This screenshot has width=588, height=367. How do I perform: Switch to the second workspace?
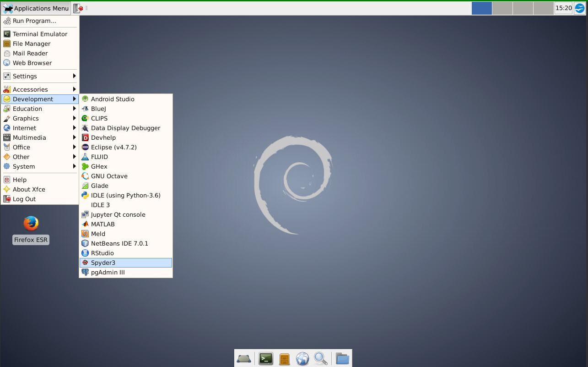click(502, 8)
